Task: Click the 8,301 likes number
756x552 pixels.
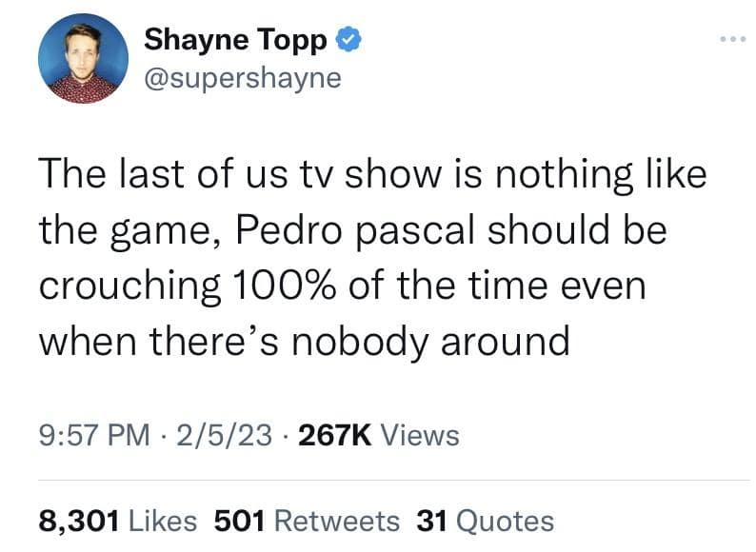Action: 78,521
